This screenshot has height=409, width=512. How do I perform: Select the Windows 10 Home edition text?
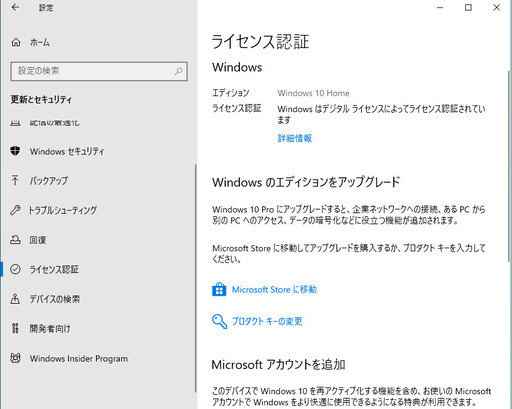tap(313, 93)
